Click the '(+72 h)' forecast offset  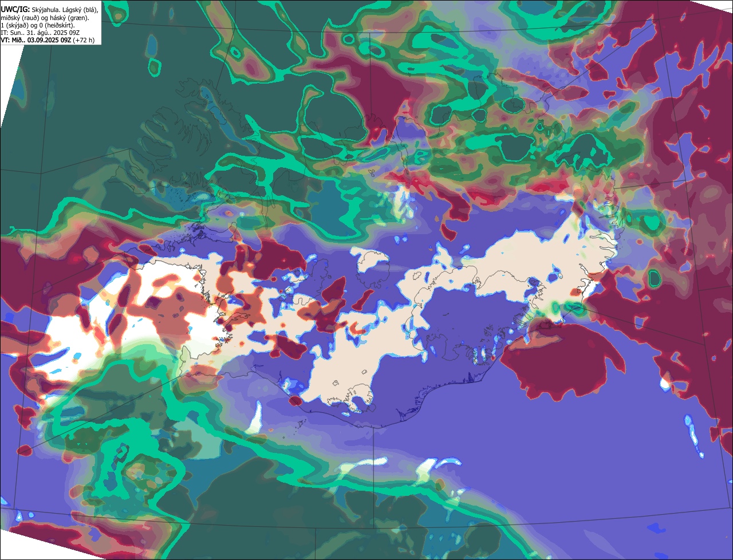pos(84,40)
